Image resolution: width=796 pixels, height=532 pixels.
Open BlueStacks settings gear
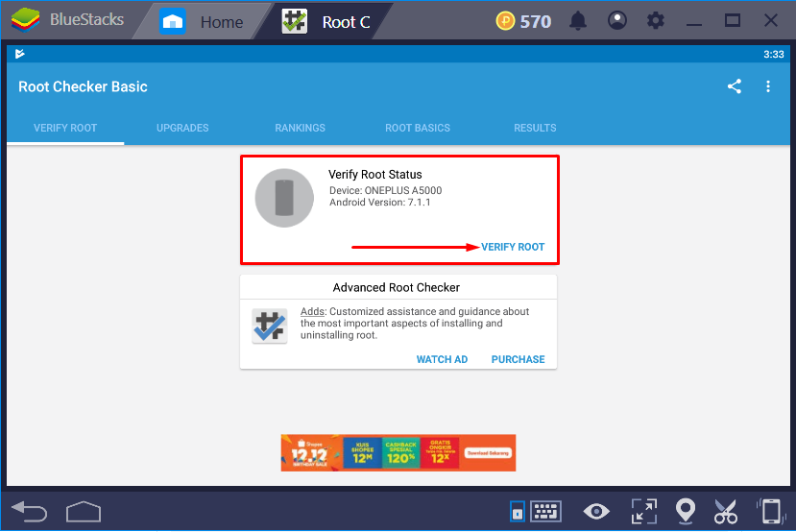coord(656,21)
